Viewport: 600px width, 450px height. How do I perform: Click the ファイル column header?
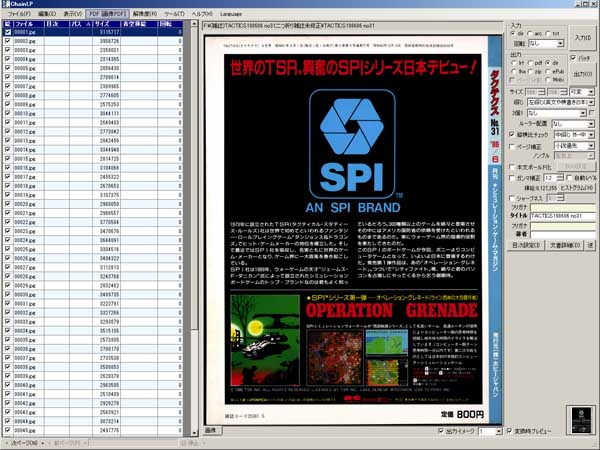click(x=29, y=24)
